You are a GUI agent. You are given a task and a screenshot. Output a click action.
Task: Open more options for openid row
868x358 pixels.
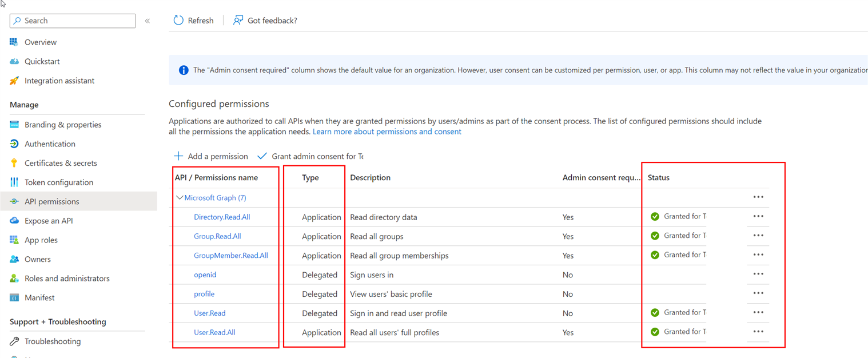(x=758, y=274)
